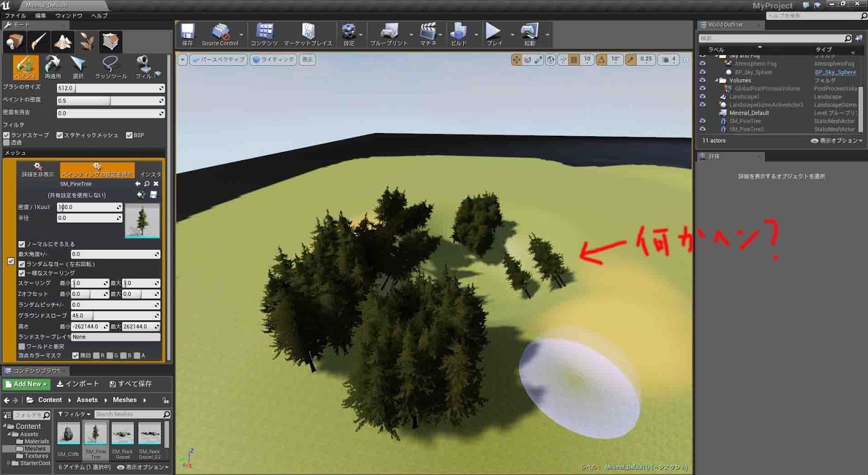Toggle ランダムなヨー checkbox
The width and height of the screenshot is (868, 475).
(x=22, y=264)
